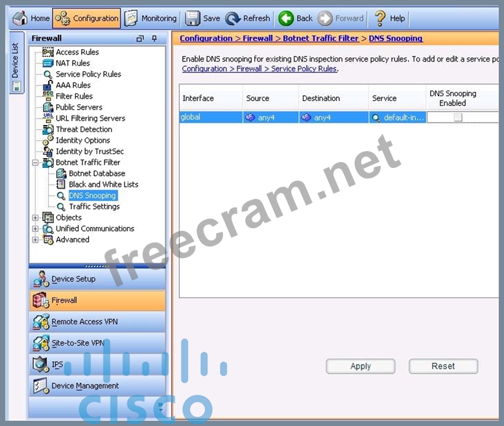Viewport: 504px width, 426px height.
Task: Go Back using the green arrow
Action: pos(286,18)
